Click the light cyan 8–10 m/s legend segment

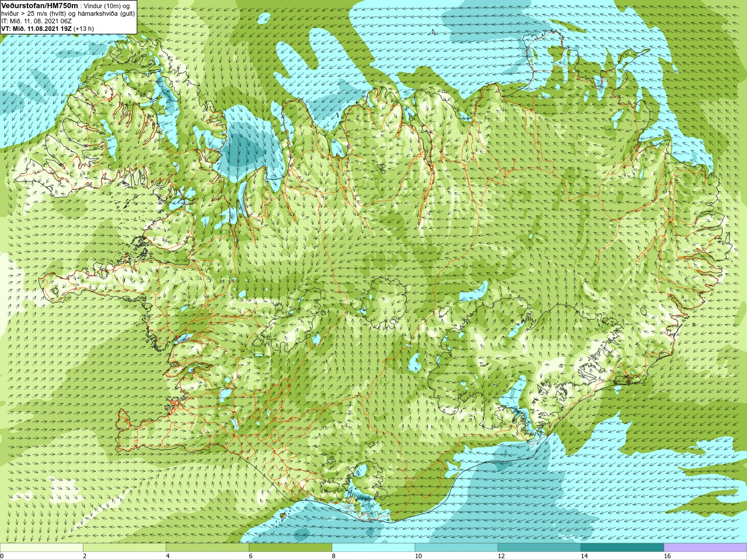[x=373, y=548]
